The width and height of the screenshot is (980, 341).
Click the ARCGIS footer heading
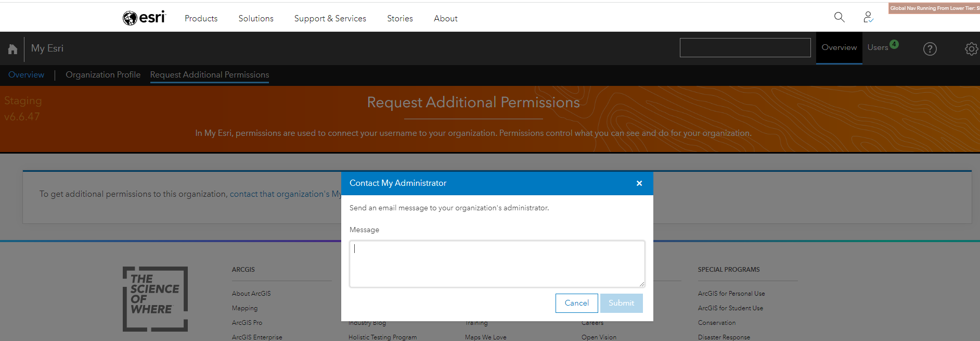pos(243,270)
